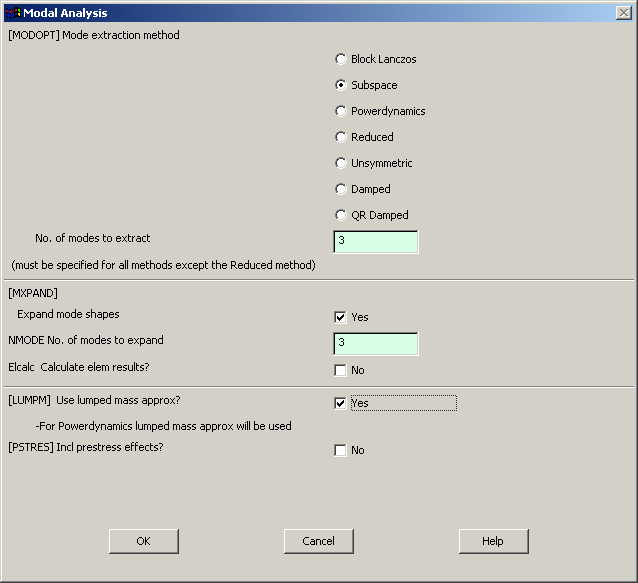The width and height of the screenshot is (638, 583).
Task: Click the ANSYS icon in title bar
Action: pyautogui.click(x=13, y=13)
